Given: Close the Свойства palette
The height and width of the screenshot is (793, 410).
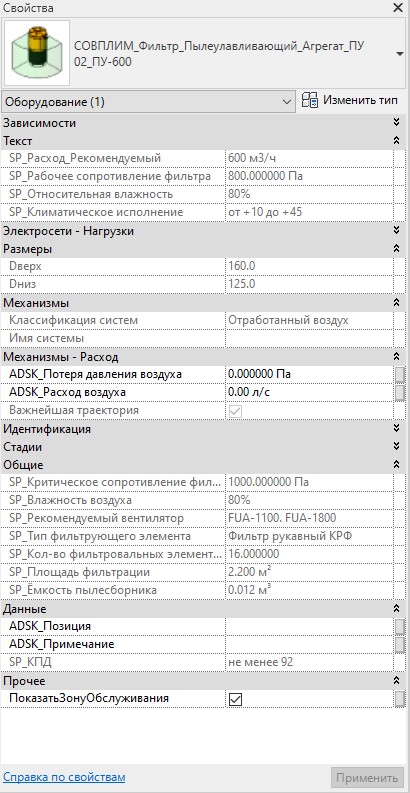Looking at the screenshot, I should [x=398, y=8].
